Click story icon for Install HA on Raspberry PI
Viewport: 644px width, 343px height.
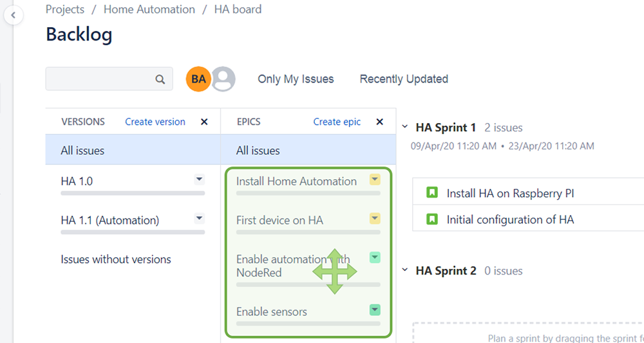click(432, 193)
